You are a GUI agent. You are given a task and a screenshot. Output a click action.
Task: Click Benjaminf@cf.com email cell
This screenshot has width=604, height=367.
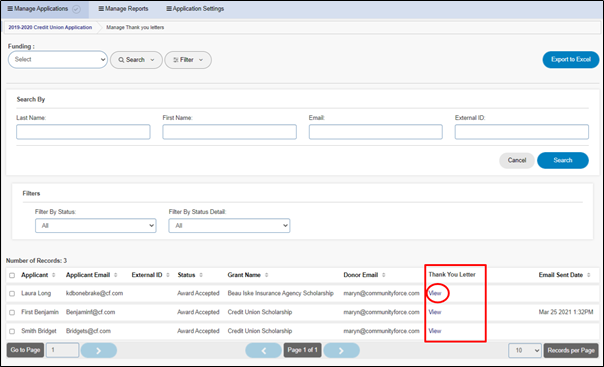91,312
